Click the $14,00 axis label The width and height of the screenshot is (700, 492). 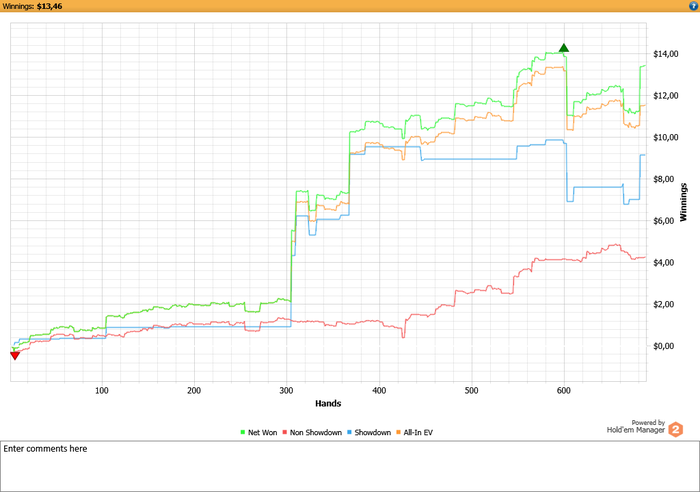click(x=666, y=54)
